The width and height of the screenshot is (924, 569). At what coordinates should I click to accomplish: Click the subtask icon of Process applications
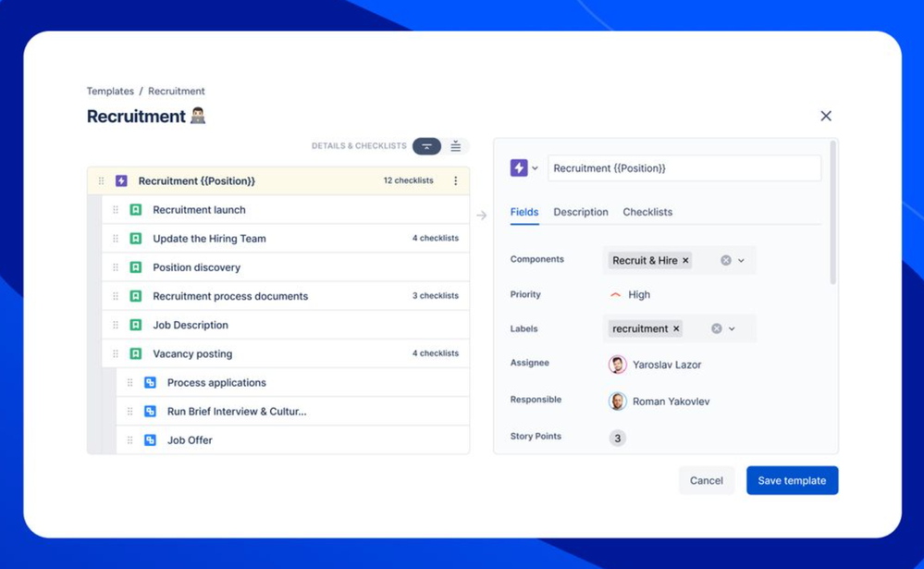[150, 383]
